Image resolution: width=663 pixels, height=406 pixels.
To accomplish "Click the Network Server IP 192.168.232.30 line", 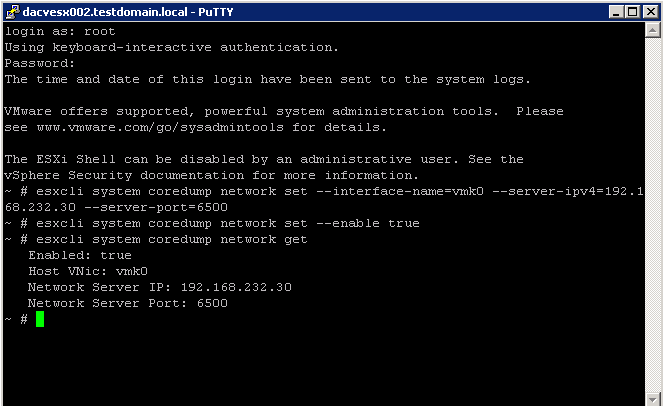I will coord(160,287).
